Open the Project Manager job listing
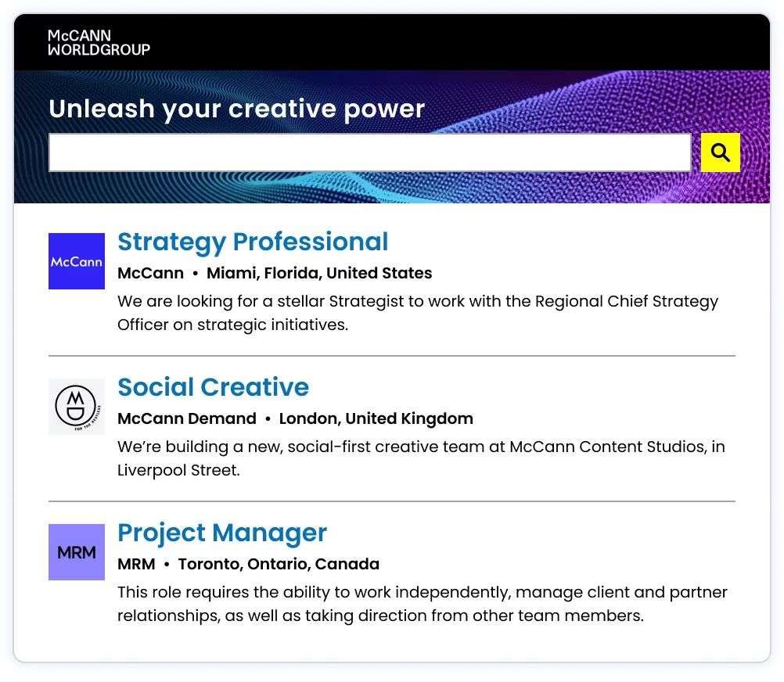The image size is (784, 682). [x=222, y=533]
